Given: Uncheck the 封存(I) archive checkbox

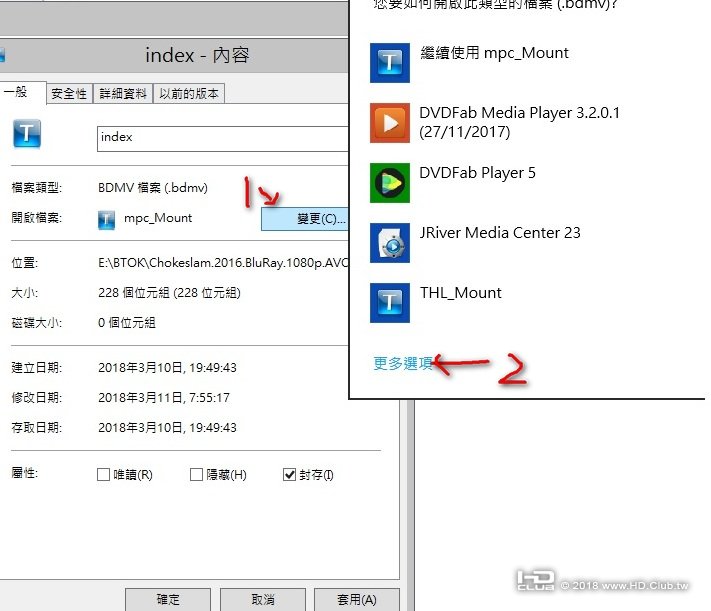Looking at the screenshot, I should [289, 474].
